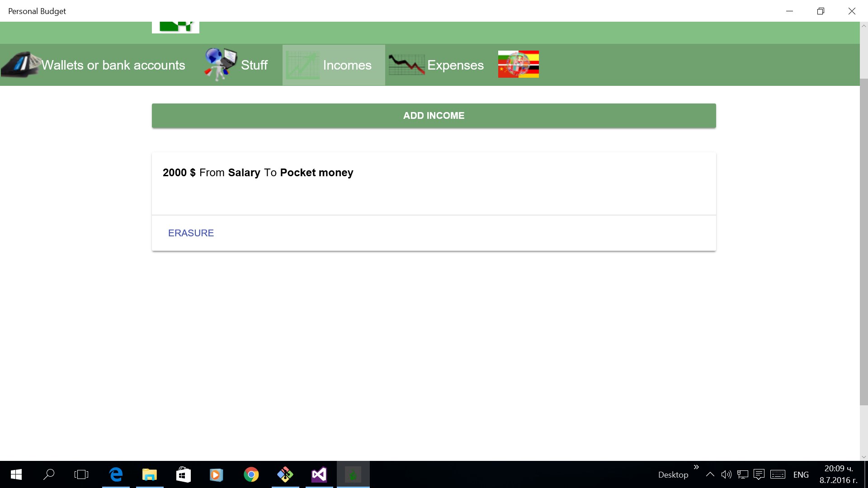Viewport: 868px width, 488px height.
Task: Expand hidden system tray icons chevron
Action: [710, 474]
